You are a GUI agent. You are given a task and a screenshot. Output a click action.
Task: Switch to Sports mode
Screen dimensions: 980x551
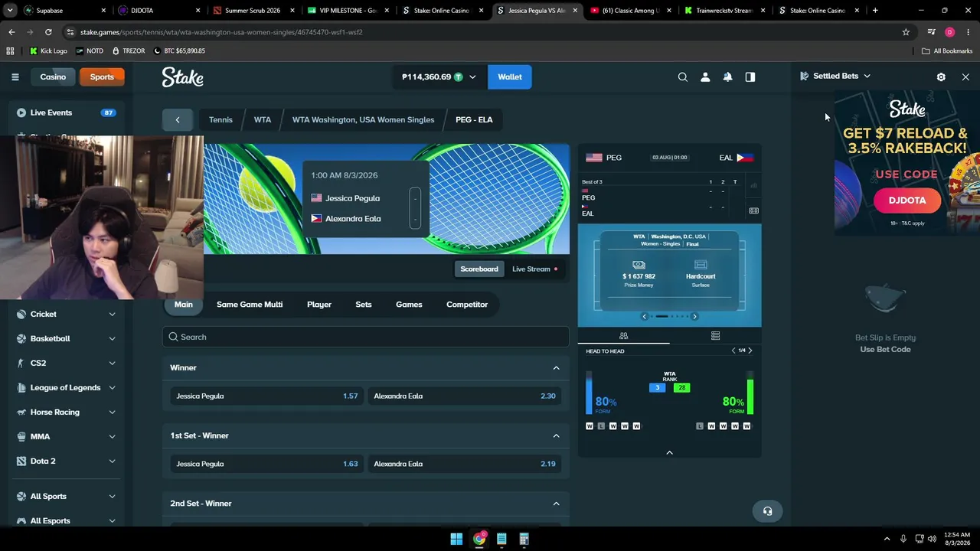(102, 77)
